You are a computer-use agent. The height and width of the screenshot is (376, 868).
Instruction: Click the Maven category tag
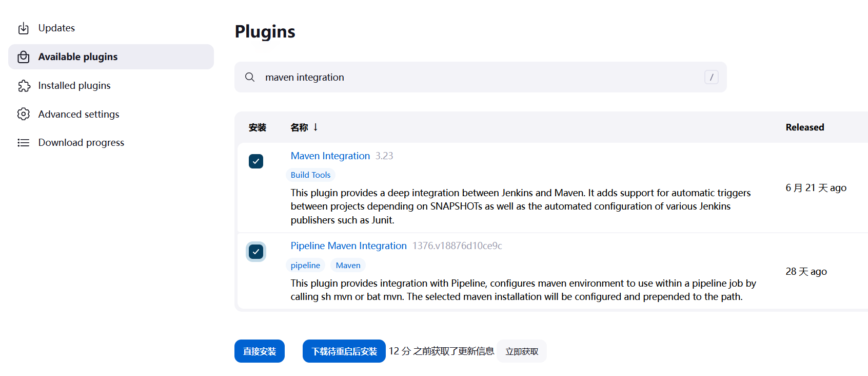point(348,266)
